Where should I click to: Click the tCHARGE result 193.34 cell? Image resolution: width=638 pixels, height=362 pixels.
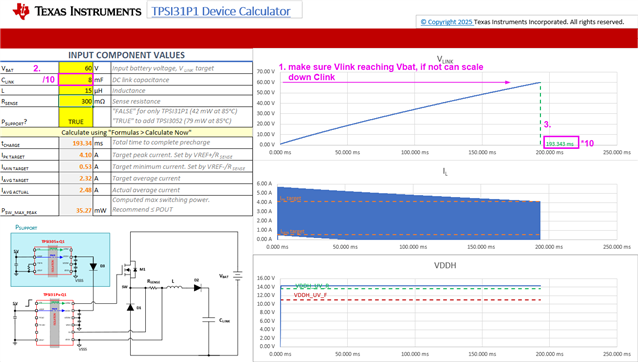point(76,143)
